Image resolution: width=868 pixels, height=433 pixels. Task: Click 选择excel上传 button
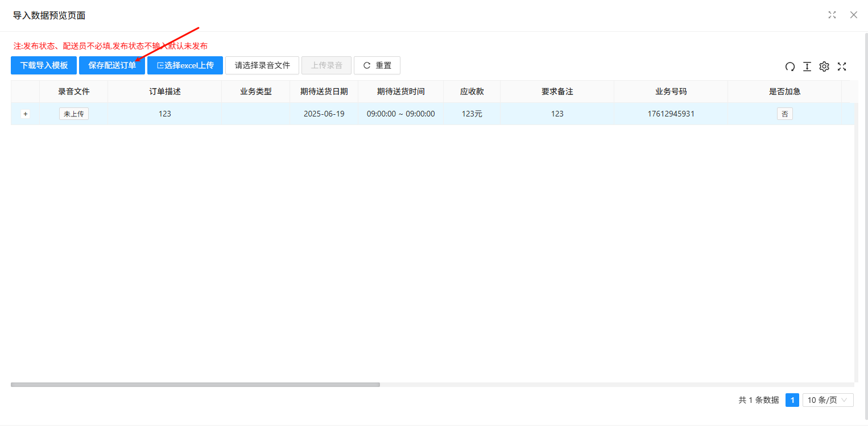coord(185,65)
